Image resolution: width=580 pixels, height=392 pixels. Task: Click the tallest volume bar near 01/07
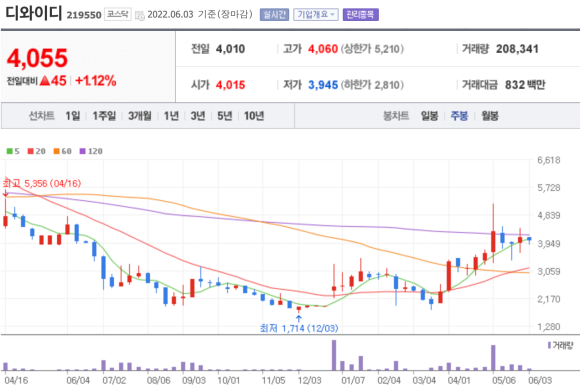pyautogui.click(x=334, y=355)
